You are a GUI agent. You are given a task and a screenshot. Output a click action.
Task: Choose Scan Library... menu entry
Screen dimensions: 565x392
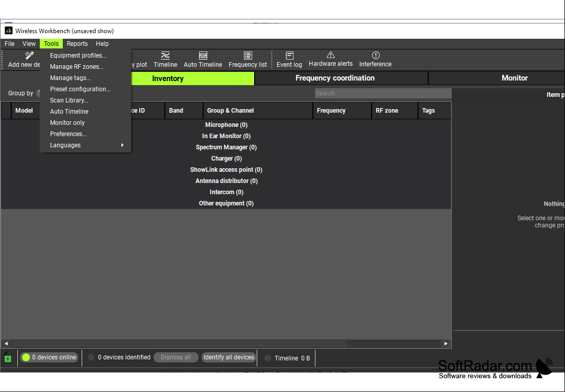(x=85, y=100)
